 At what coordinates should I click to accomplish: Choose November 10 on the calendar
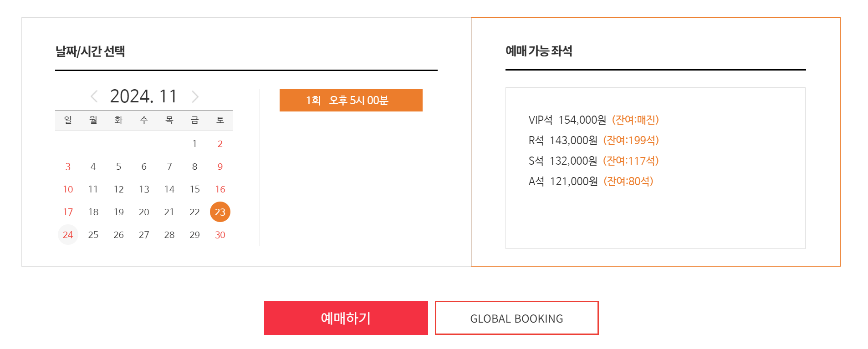coord(67,189)
